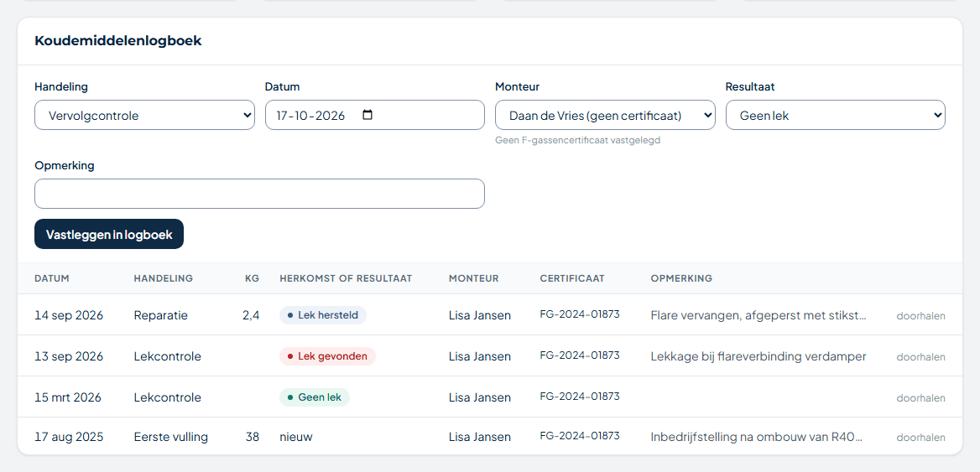Click Lisa Jansen in the Reparatie row
980x472 pixels.
click(x=479, y=315)
